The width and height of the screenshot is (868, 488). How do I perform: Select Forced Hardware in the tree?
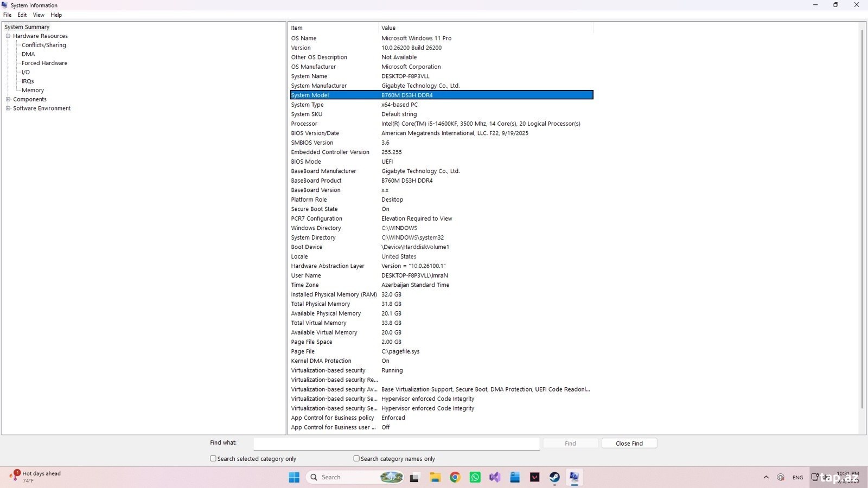click(44, 63)
